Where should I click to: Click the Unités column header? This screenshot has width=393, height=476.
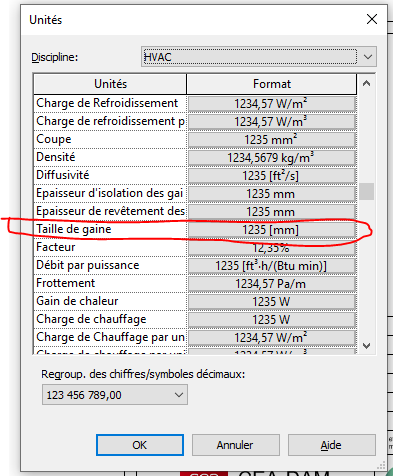click(x=110, y=84)
